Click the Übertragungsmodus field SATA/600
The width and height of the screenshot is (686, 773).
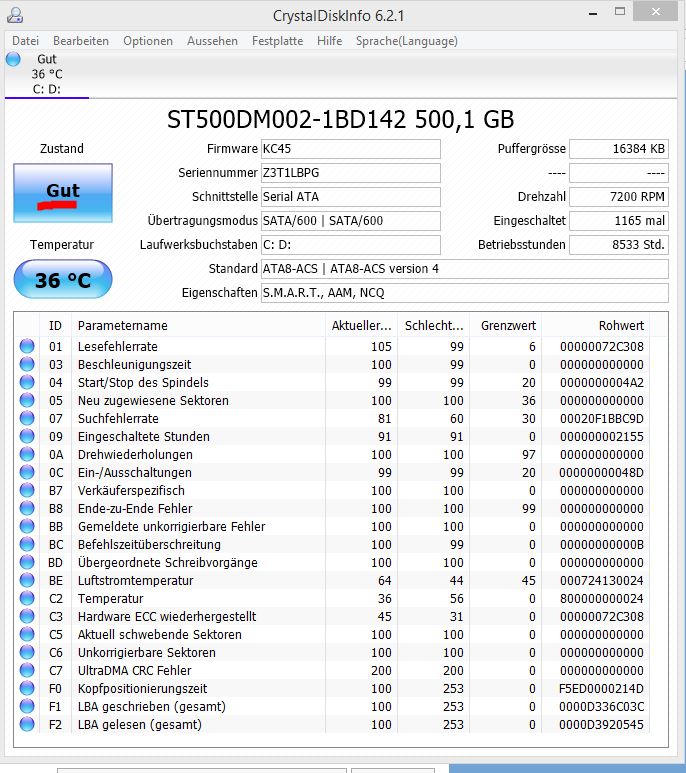(x=350, y=221)
